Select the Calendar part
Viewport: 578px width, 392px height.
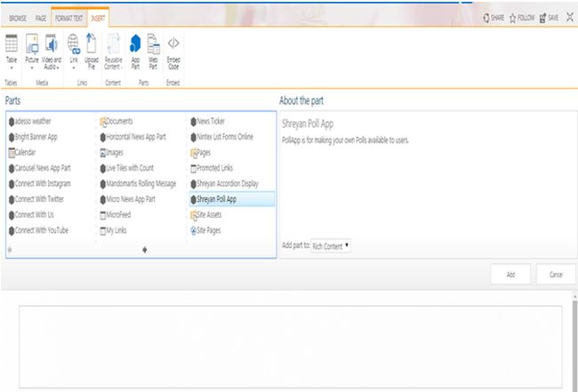22,153
